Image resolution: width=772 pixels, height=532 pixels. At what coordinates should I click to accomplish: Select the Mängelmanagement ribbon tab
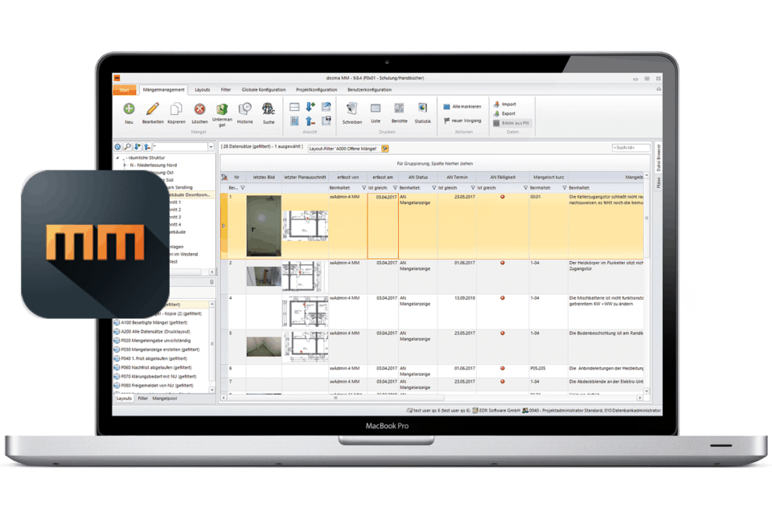[x=163, y=90]
